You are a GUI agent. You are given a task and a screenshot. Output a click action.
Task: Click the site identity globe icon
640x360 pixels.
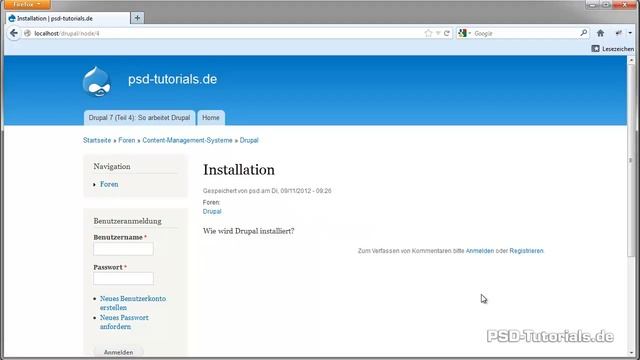tap(27, 33)
